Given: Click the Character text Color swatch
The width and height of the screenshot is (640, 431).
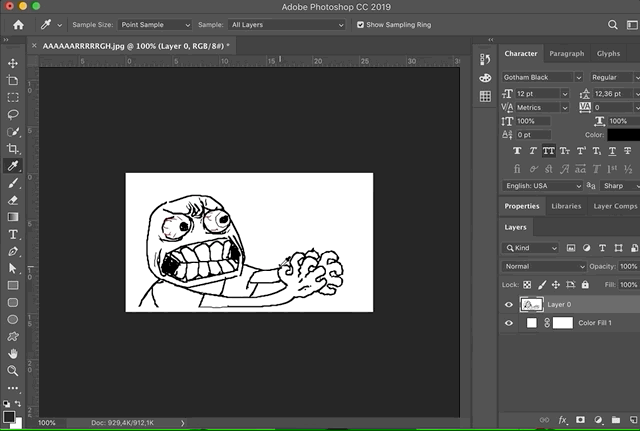Looking at the screenshot, I should pyautogui.click(x=623, y=135).
